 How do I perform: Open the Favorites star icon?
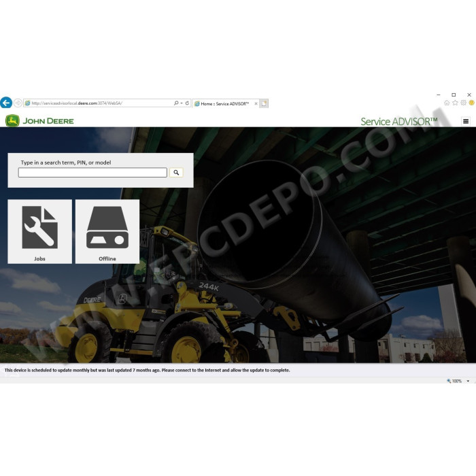(x=455, y=103)
